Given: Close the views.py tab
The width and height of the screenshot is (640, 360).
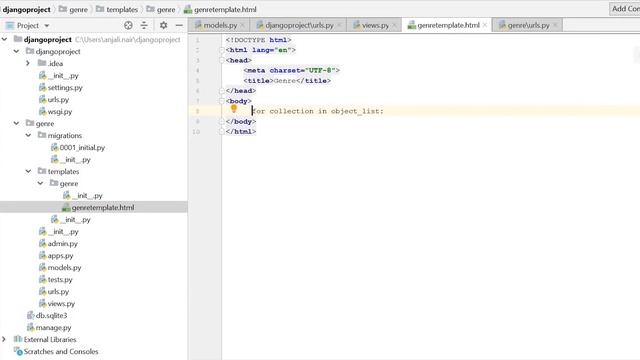Looking at the screenshot, I should tap(394, 25).
